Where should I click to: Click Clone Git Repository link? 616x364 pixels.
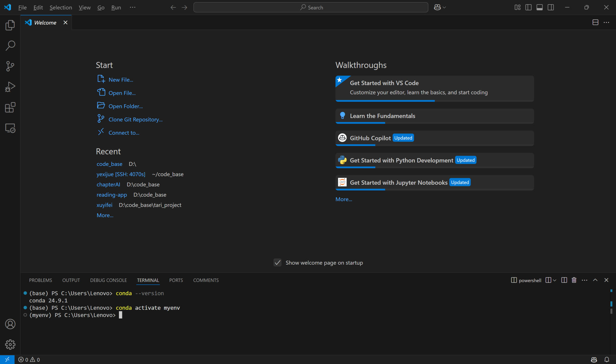136,119
